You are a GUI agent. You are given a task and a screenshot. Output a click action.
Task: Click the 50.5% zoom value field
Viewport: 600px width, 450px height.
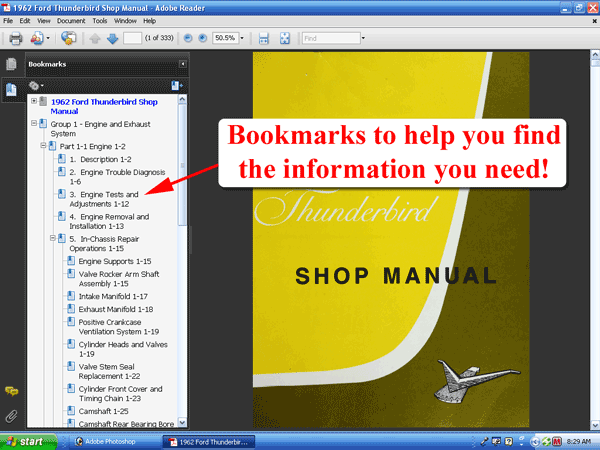click(x=225, y=38)
